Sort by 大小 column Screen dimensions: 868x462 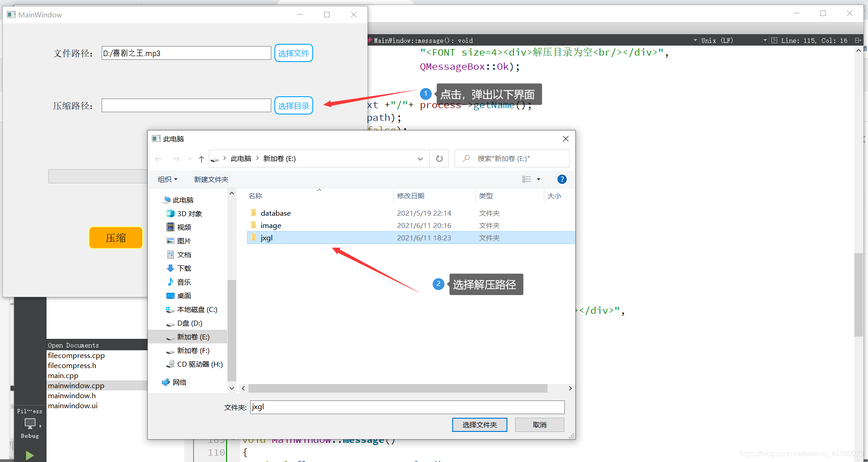[x=554, y=196]
